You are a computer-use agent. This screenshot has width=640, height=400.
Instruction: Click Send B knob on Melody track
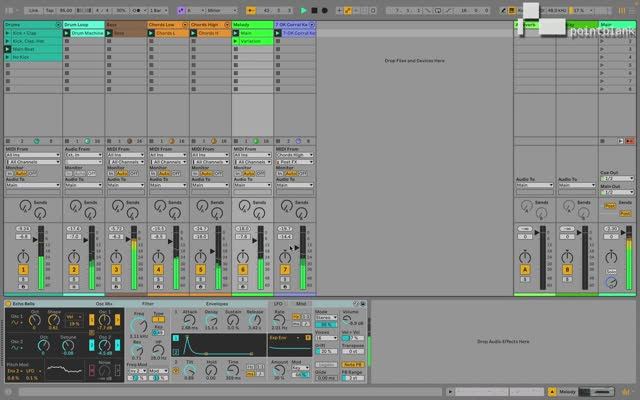pos(259,213)
